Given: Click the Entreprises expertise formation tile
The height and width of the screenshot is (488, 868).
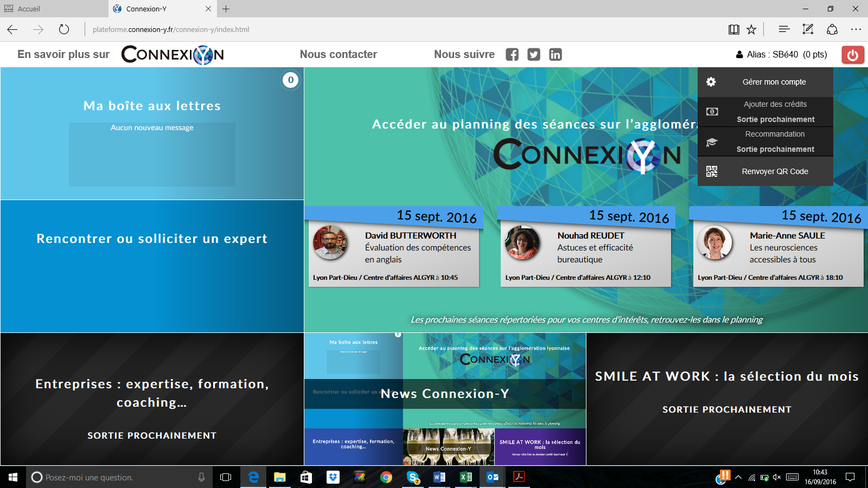Looking at the screenshot, I should click(152, 399).
